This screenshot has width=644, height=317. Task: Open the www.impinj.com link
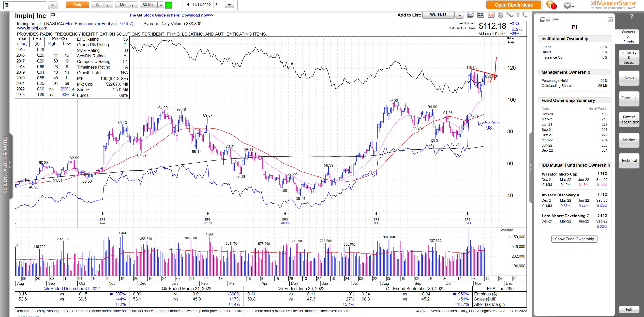click(32, 28)
